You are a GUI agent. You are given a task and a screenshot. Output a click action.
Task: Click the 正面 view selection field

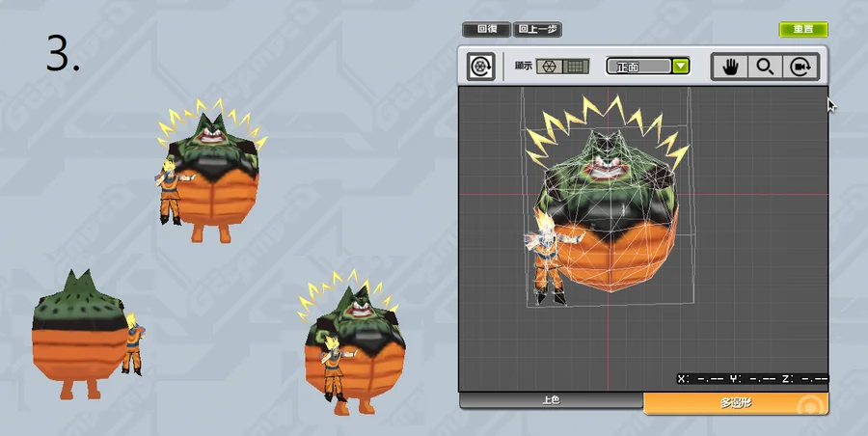[x=640, y=67]
